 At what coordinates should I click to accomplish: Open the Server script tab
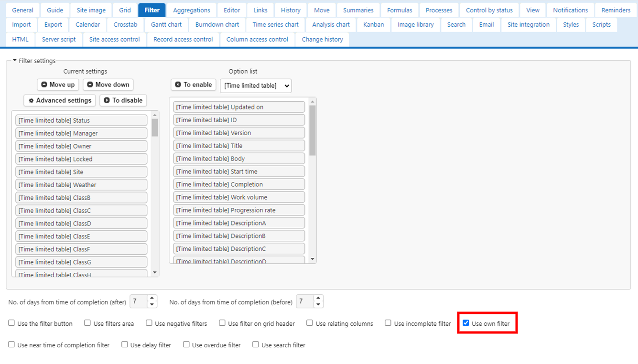click(x=59, y=39)
